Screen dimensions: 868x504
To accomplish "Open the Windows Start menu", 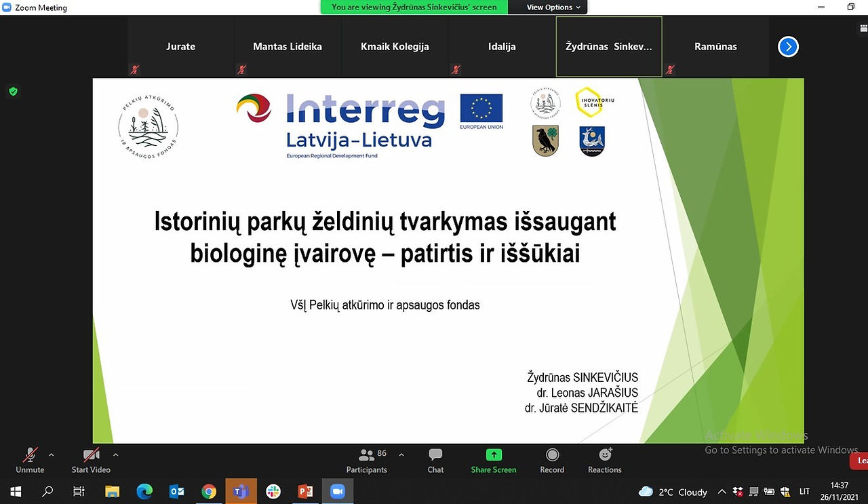I will pos(16,491).
